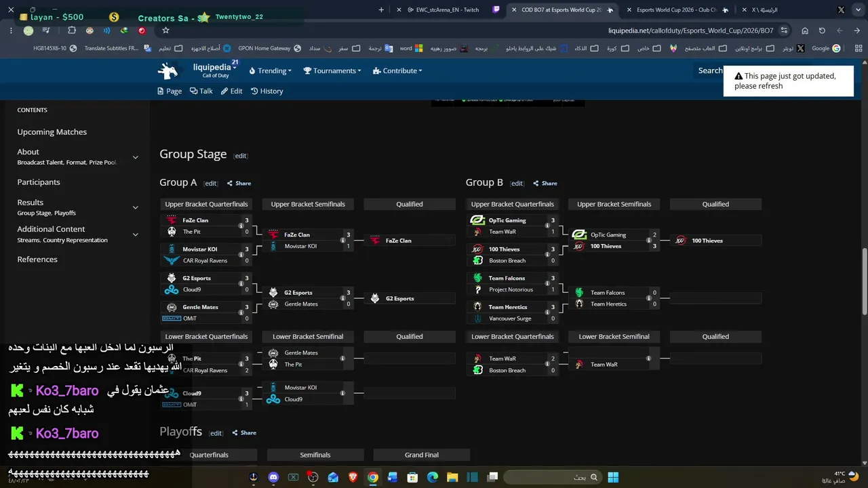
Task: Click G2 Esports in Group A Qualified column
Action: coord(399,298)
